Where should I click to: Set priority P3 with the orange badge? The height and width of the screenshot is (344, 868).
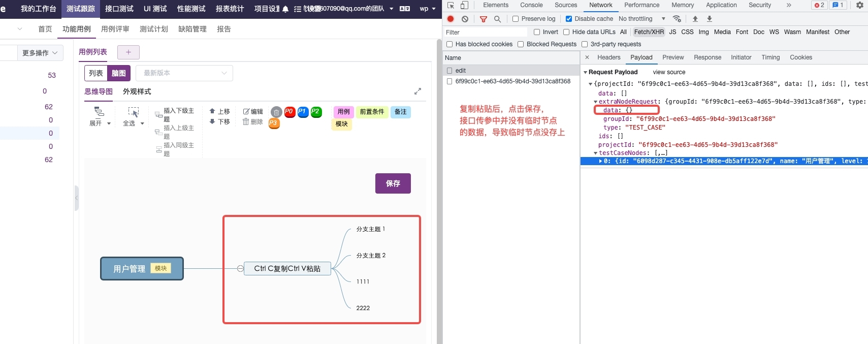(274, 123)
